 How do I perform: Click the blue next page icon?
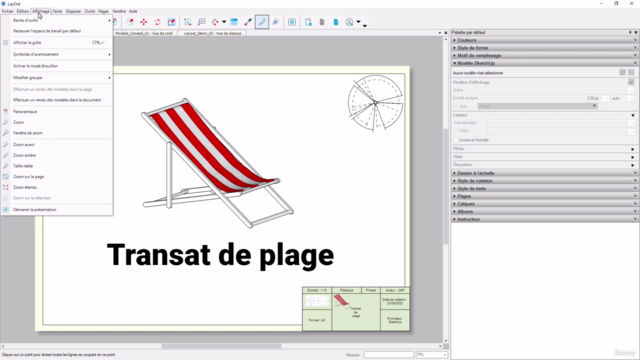pos(336,22)
